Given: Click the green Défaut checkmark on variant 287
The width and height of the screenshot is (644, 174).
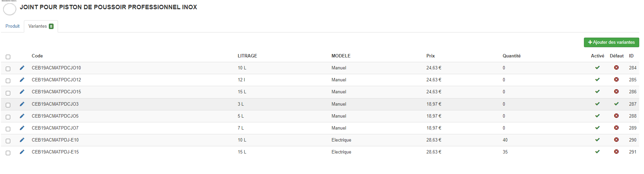Looking at the screenshot, I should 616,104.
